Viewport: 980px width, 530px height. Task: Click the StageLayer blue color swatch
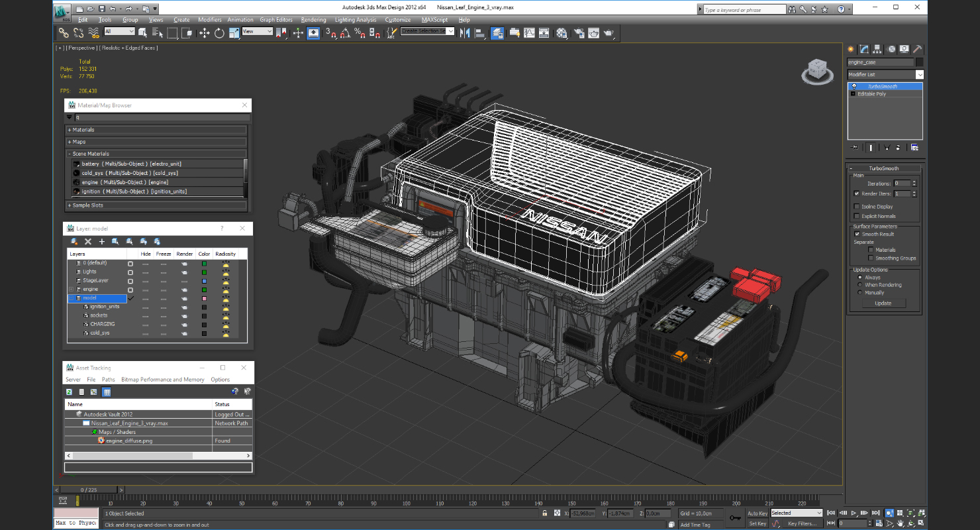click(204, 281)
